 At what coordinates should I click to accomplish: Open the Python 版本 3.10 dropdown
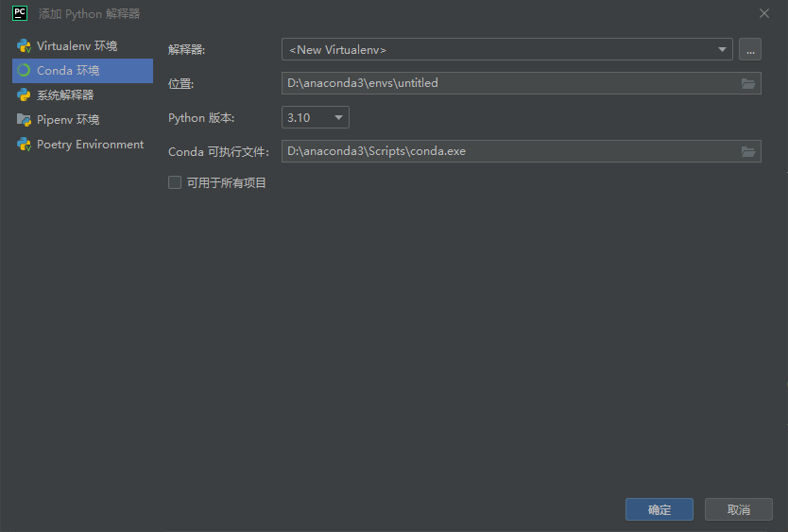(315, 117)
